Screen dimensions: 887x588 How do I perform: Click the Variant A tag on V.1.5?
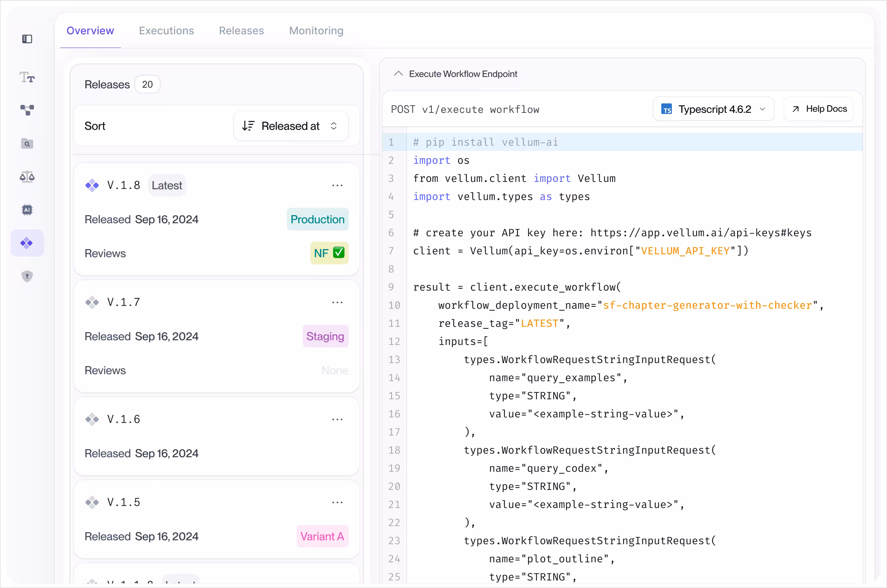322,536
